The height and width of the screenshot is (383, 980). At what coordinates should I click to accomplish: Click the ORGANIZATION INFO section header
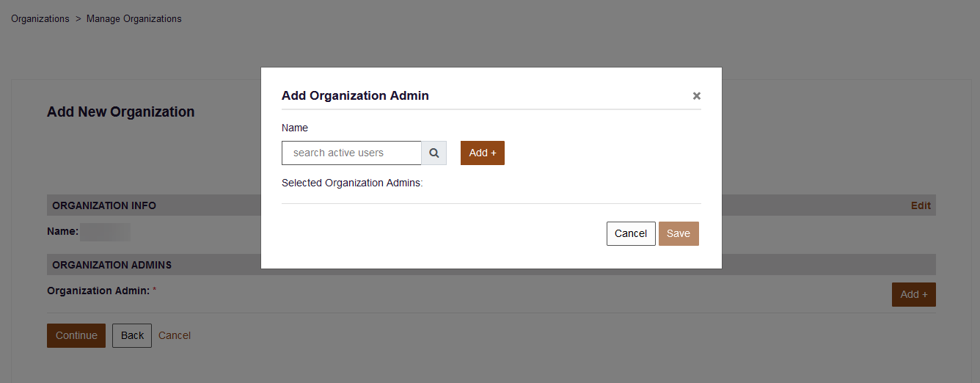pyautogui.click(x=104, y=205)
